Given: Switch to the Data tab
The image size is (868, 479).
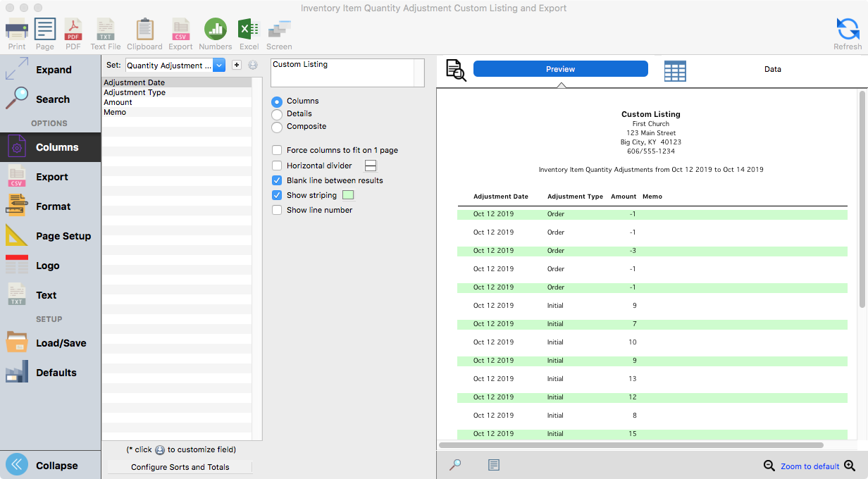Looking at the screenshot, I should [772, 69].
